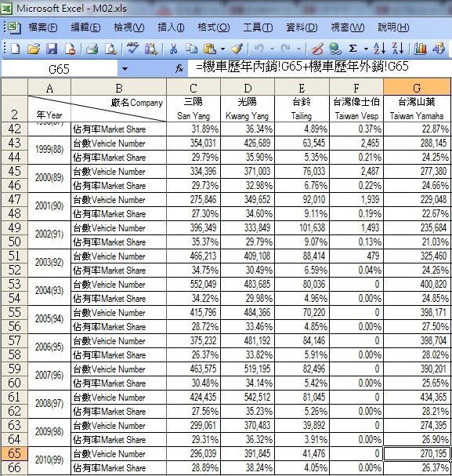Select the 台灣山葉 Taiwan Yamaha header cell
The image size is (452, 476).
click(x=417, y=109)
